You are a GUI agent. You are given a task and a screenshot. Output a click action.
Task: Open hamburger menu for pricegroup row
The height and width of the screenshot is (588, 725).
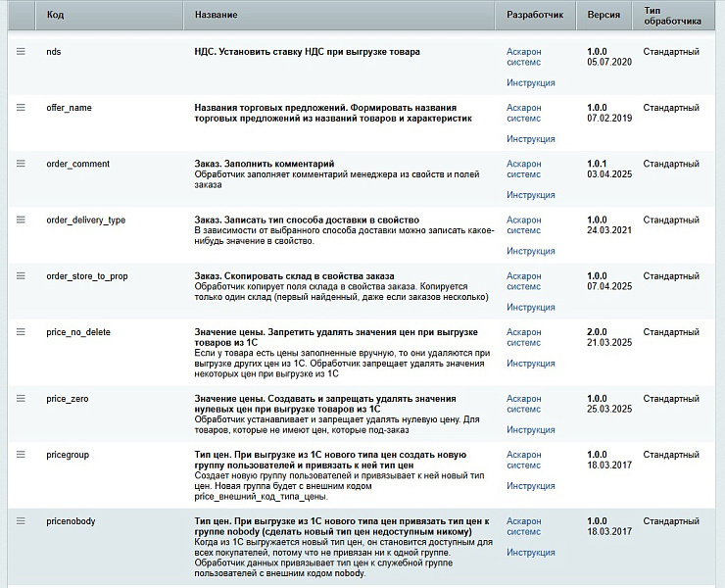pyautogui.click(x=21, y=455)
